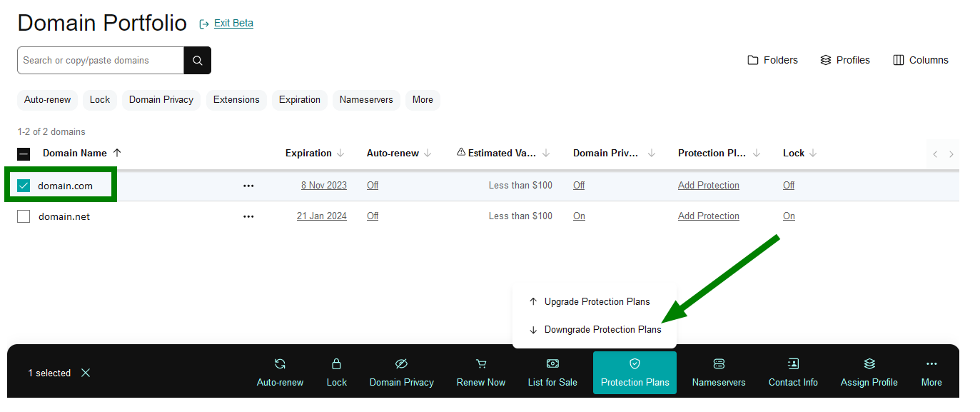
Task: Click the domain search input field
Action: pos(100,61)
